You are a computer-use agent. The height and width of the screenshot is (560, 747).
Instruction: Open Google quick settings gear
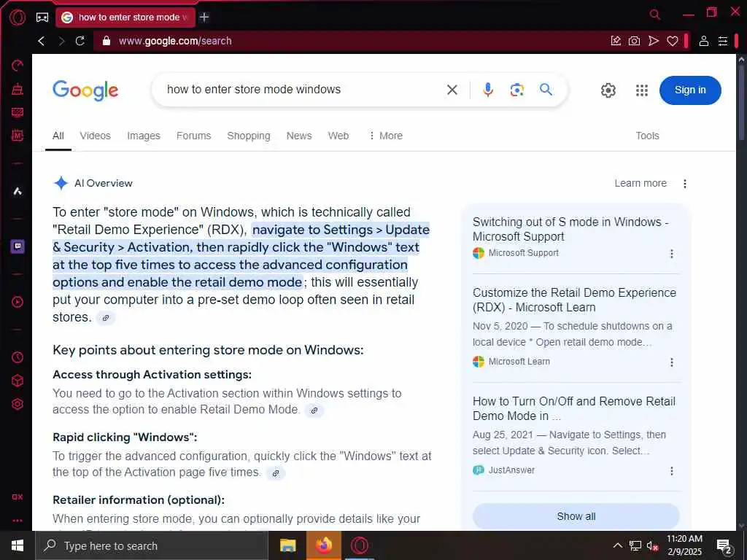point(608,90)
